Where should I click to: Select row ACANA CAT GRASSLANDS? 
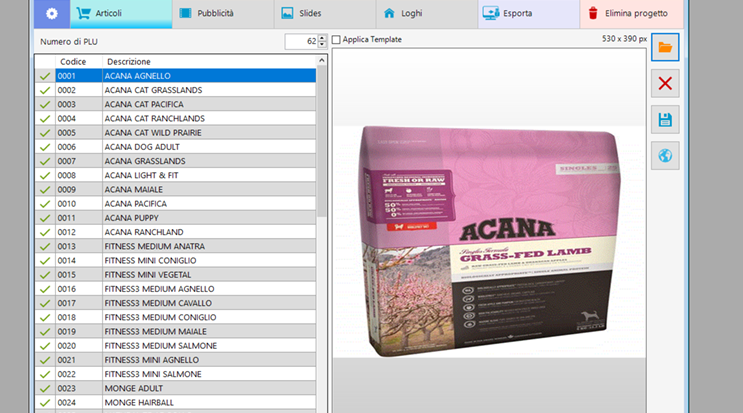click(x=175, y=90)
